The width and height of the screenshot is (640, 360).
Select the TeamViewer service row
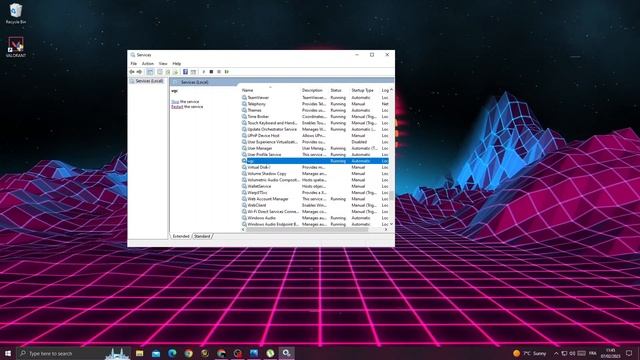314,98
